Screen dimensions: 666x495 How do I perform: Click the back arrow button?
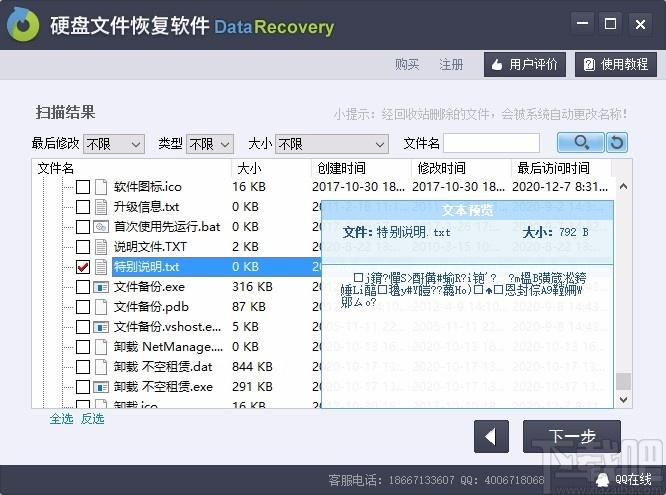coord(491,437)
